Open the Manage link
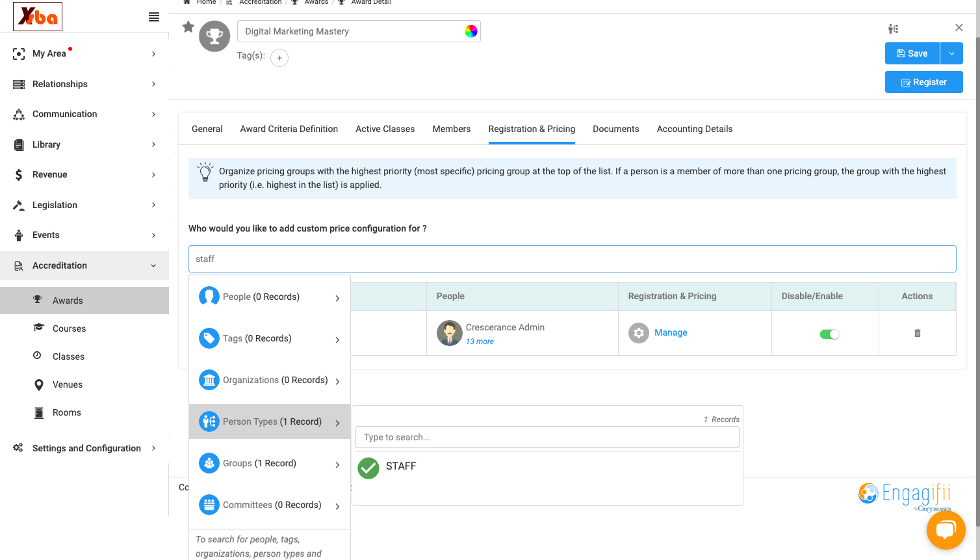Screen dimensions: 980x560 pos(671,332)
